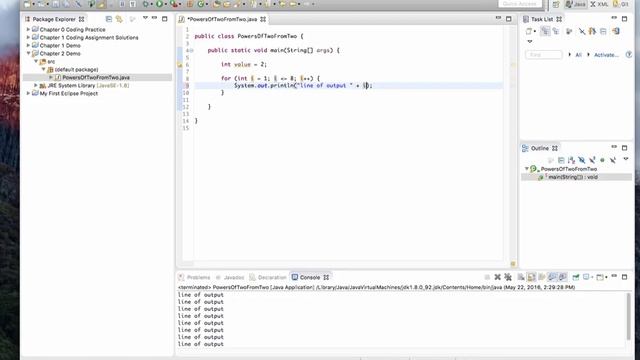Collapse PowersOfTwoFromTwo class in Outline
Image resolution: width=640 pixels, height=360 pixels.
pos(527,169)
